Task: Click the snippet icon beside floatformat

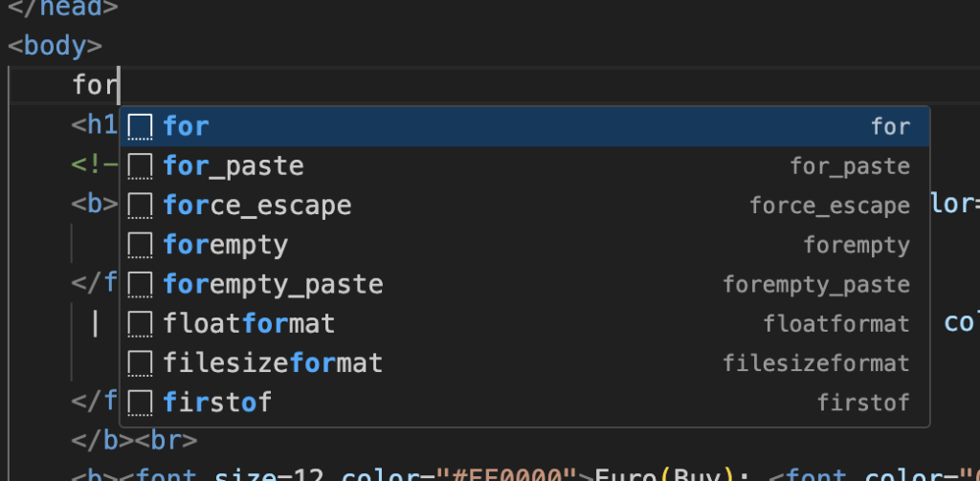Action: 141,323
